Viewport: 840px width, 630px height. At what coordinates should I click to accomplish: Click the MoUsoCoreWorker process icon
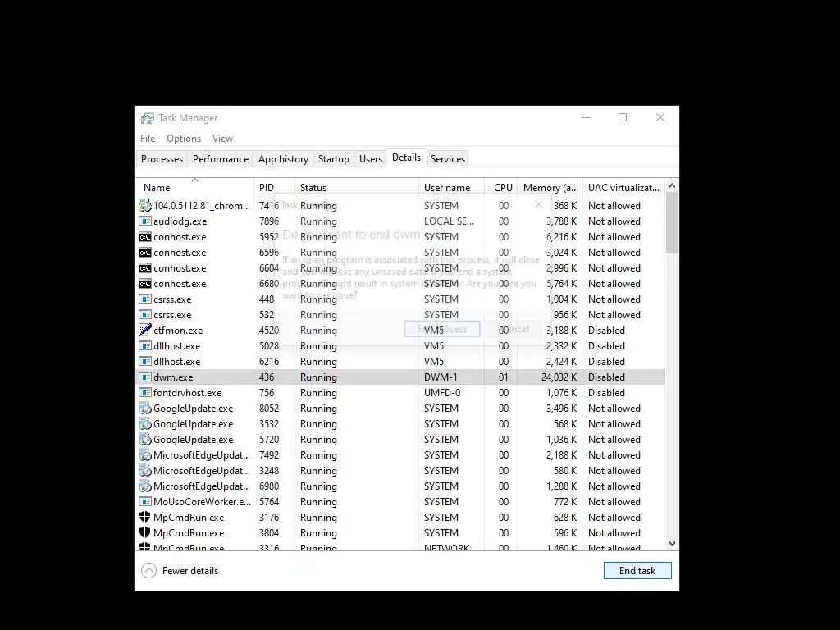pos(144,501)
